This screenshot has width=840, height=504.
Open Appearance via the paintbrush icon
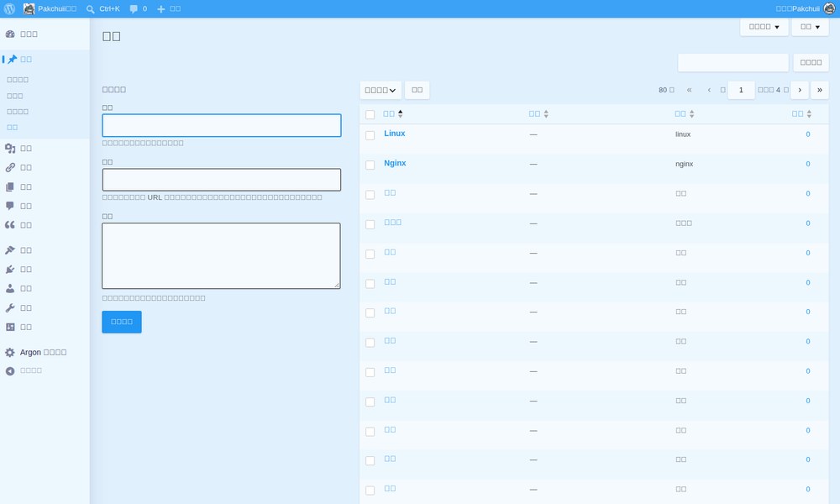pyautogui.click(x=10, y=250)
